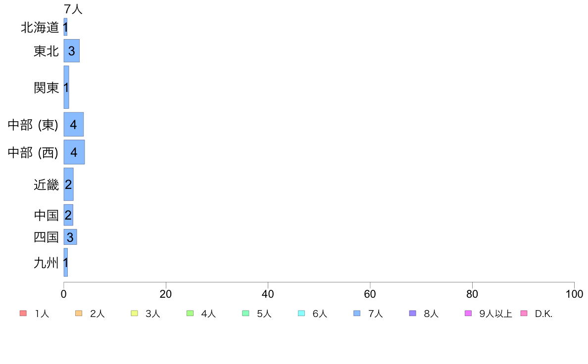Click the 5人 mint legend swatch

(245, 313)
